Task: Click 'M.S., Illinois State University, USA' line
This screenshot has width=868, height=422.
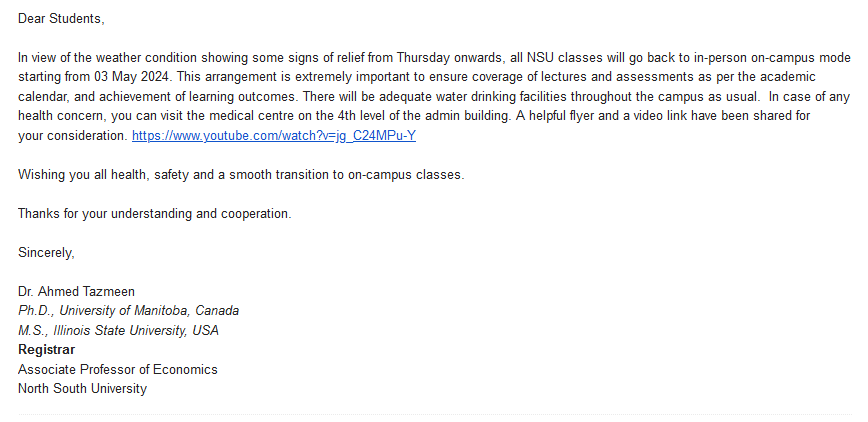Action: click(x=118, y=331)
